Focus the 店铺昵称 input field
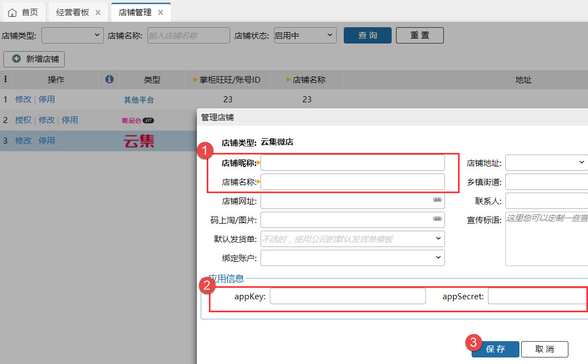This screenshot has height=364, width=588. coord(352,163)
